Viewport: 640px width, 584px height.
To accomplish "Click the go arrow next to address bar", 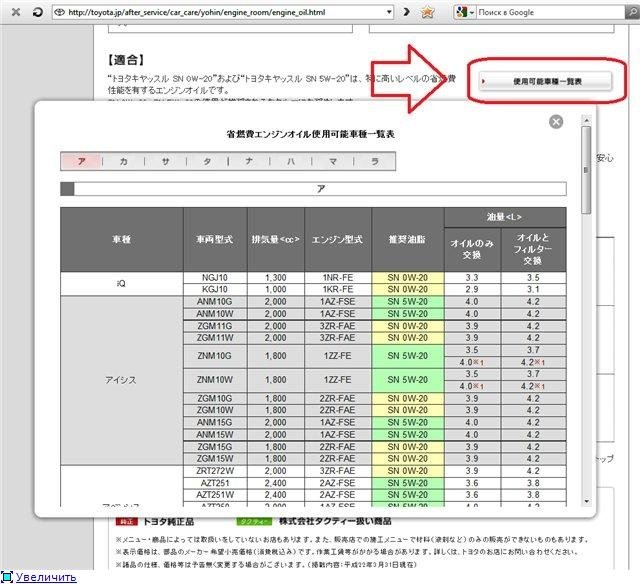I will (x=406, y=12).
